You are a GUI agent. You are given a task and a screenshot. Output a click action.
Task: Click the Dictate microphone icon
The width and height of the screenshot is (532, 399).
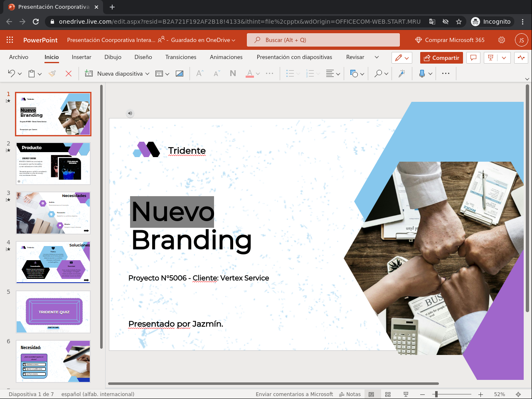422,74
